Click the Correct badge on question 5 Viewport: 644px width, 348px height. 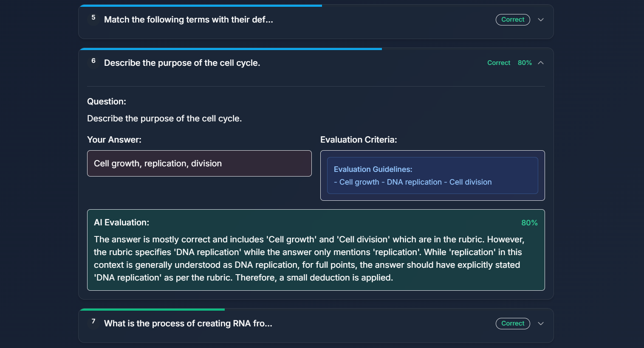click(513, 20)
